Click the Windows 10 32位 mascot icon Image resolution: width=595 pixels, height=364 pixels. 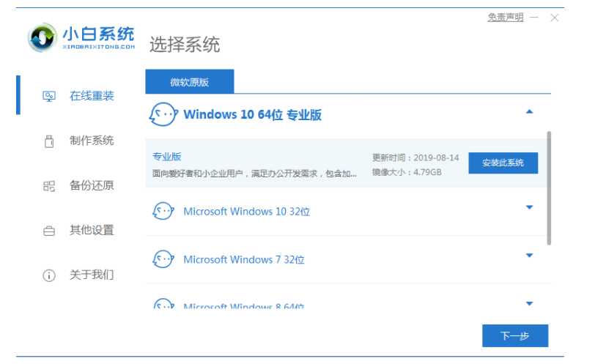(x=163, y=211)
